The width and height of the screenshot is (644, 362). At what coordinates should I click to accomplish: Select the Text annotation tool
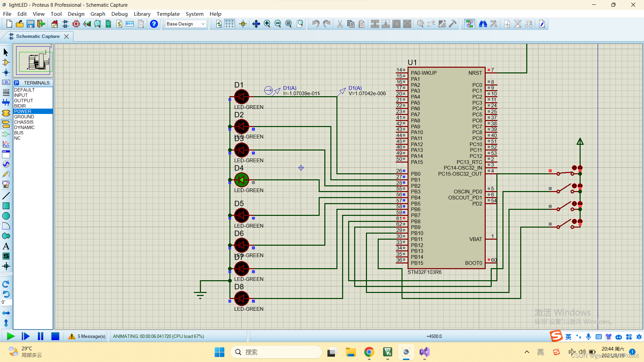[x=6, y=246]
